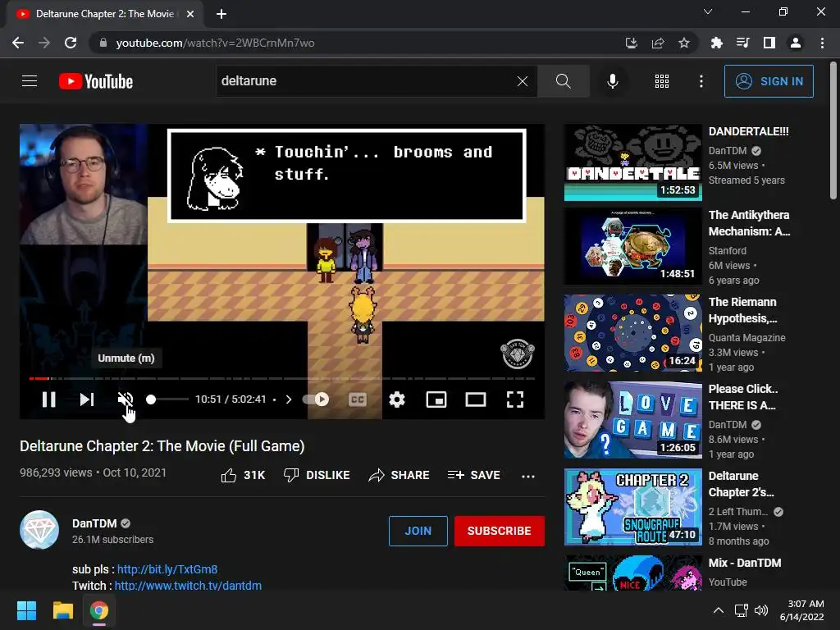Open File Explorer from the taskbar
The image size is (840, 630).
pyautogui.click(x=62, y=610)
